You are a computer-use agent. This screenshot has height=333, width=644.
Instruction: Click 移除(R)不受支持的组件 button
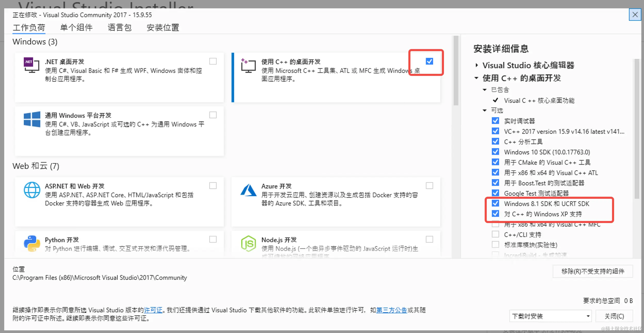(593, 271)
